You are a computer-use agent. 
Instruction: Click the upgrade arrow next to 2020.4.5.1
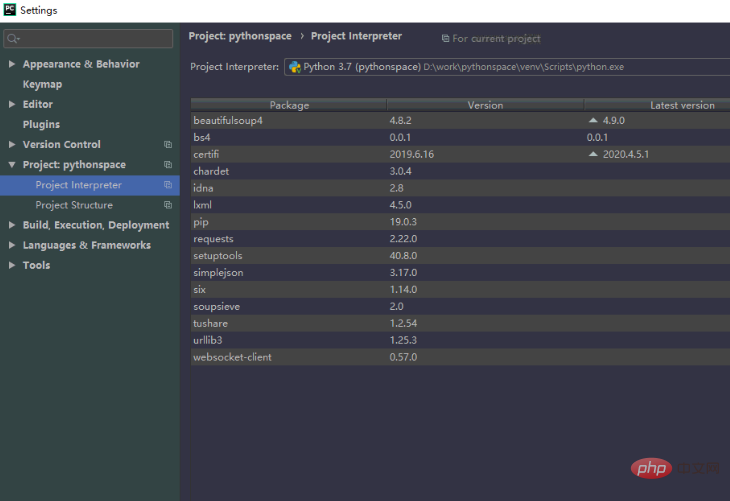pos(593,155)
